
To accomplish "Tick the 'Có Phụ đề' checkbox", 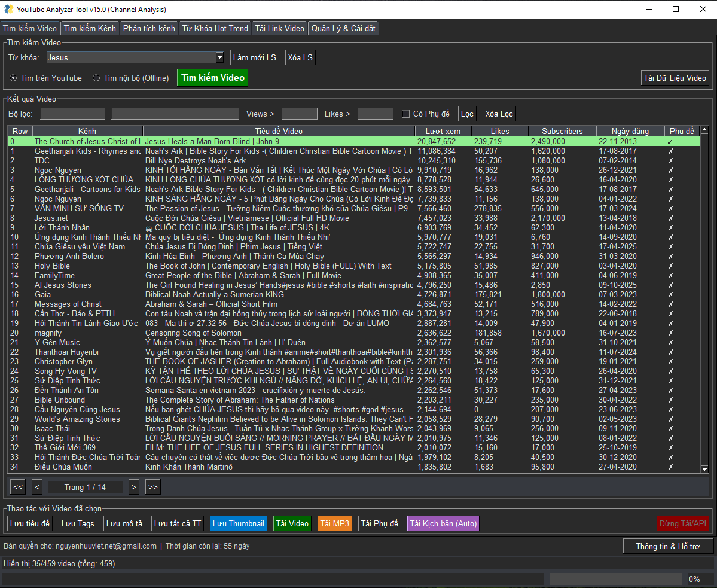I will coord(405,114).
